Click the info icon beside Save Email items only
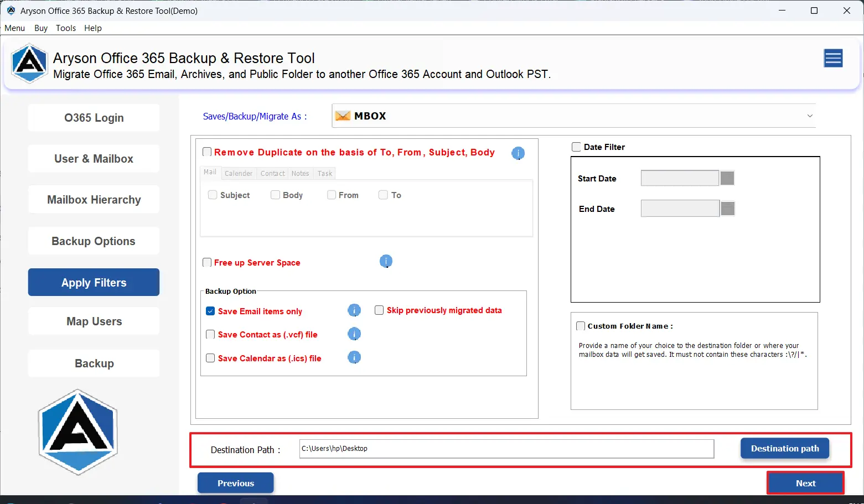 point(354,310)
